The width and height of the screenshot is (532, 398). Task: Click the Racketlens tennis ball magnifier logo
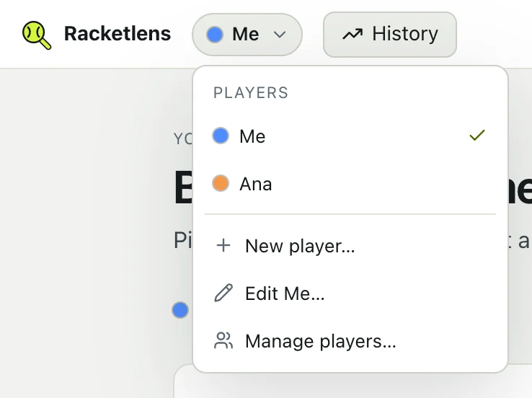click(x=37, y=35)
